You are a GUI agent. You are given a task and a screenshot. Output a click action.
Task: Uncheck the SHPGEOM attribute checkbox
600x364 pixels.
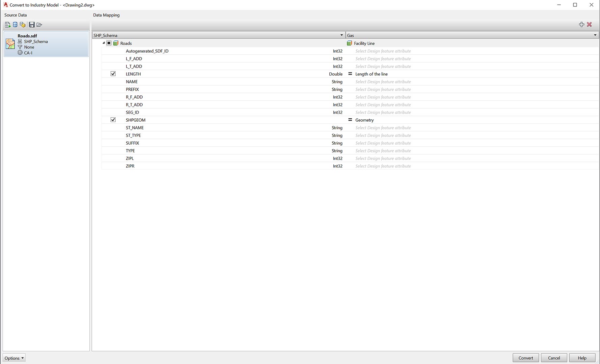[x=113, y=120]
